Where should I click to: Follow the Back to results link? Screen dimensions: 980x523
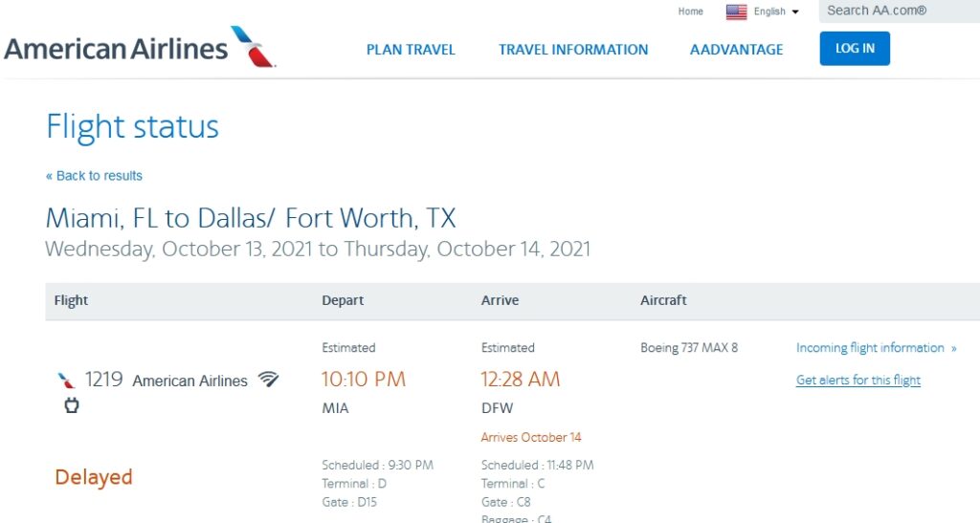94,176
